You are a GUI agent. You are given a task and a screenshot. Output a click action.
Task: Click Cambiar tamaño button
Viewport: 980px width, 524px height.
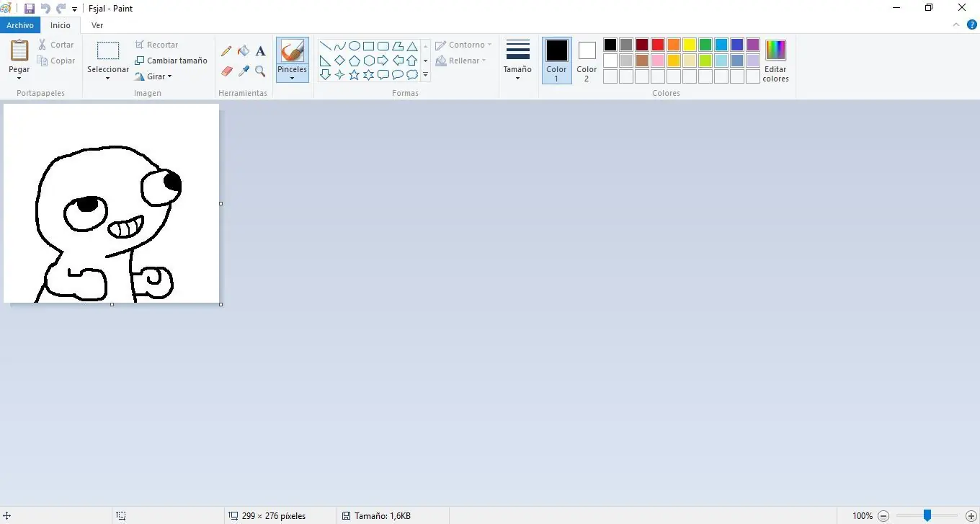171,61
